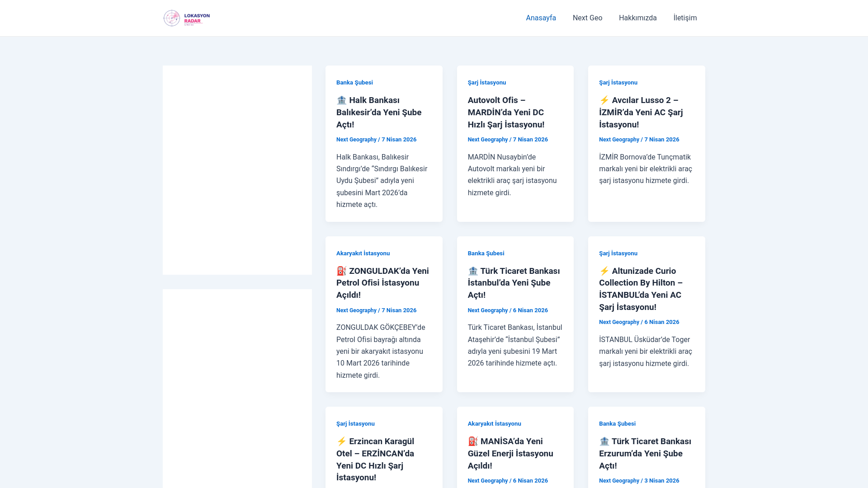The height and width of the screenshot is (488, 868).
Task: Click Şarj İstasyonu category on Avcılar Lusso card
Action: [x=618, y=83]
